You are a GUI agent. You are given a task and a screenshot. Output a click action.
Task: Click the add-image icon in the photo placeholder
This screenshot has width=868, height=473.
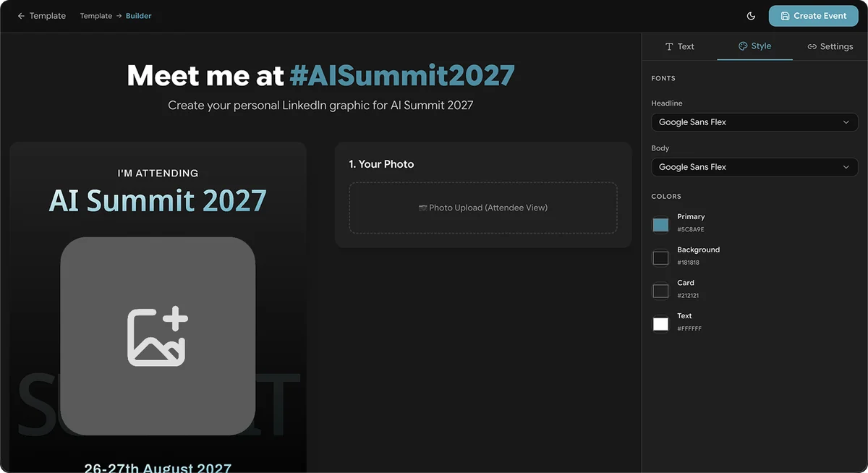coord(158,336)
